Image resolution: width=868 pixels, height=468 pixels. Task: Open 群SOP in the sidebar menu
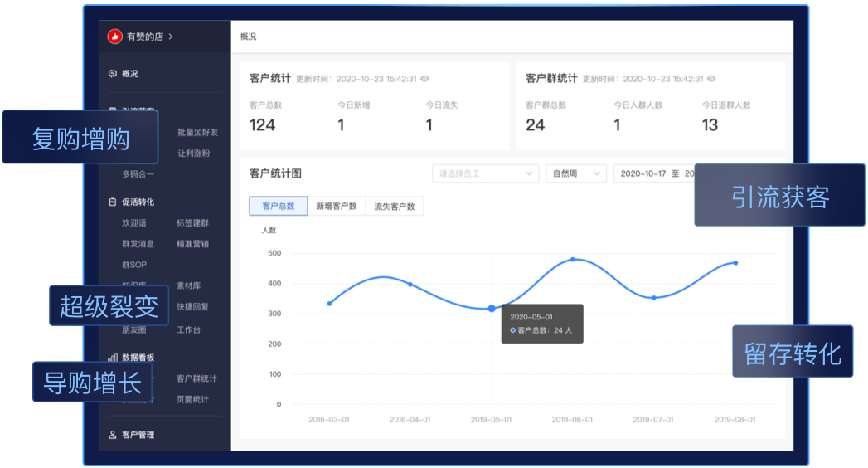[133, 265]
